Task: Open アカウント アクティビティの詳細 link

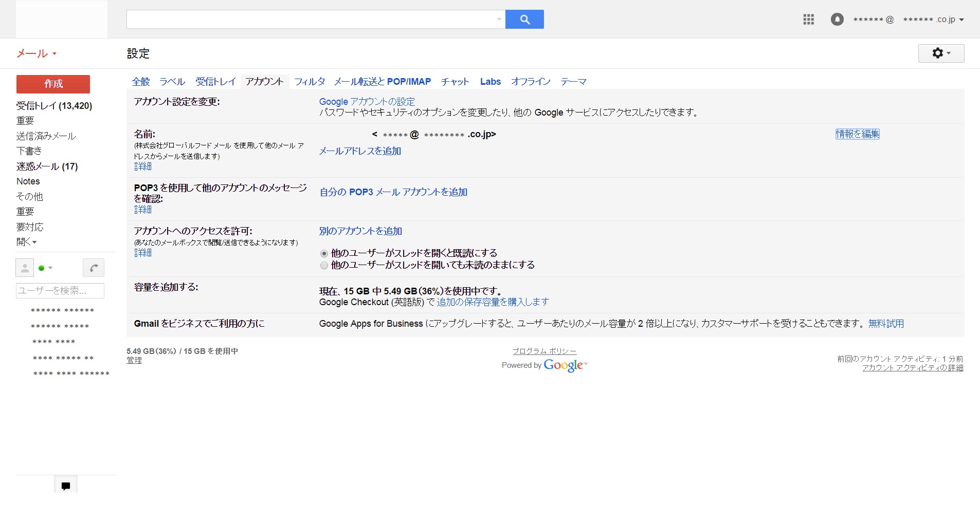Action: point(913,368)
